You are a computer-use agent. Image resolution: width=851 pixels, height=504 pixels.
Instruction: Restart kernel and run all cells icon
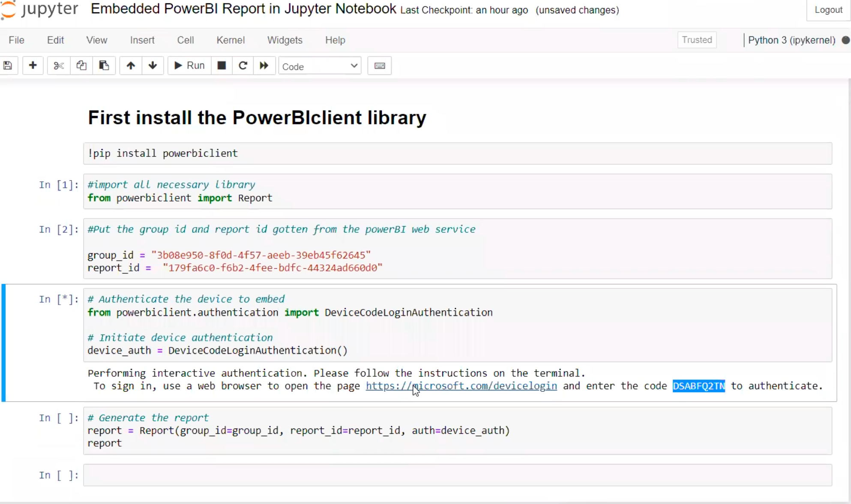[x=264, y=66]
